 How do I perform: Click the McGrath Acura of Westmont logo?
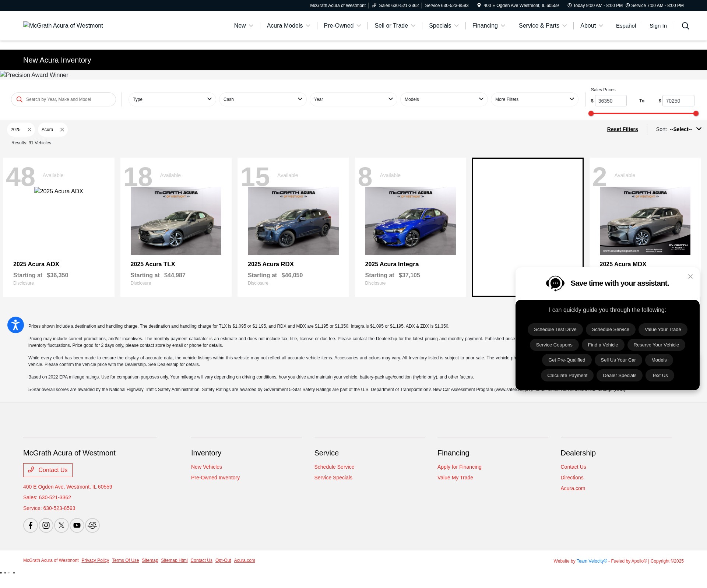[63, 26]
